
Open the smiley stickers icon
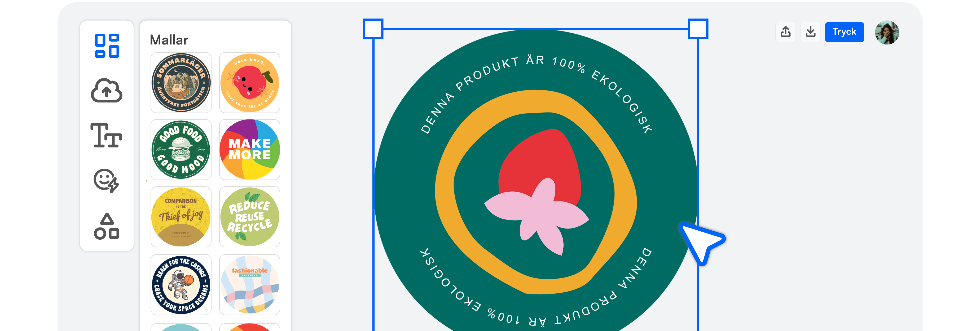(106, 181)
